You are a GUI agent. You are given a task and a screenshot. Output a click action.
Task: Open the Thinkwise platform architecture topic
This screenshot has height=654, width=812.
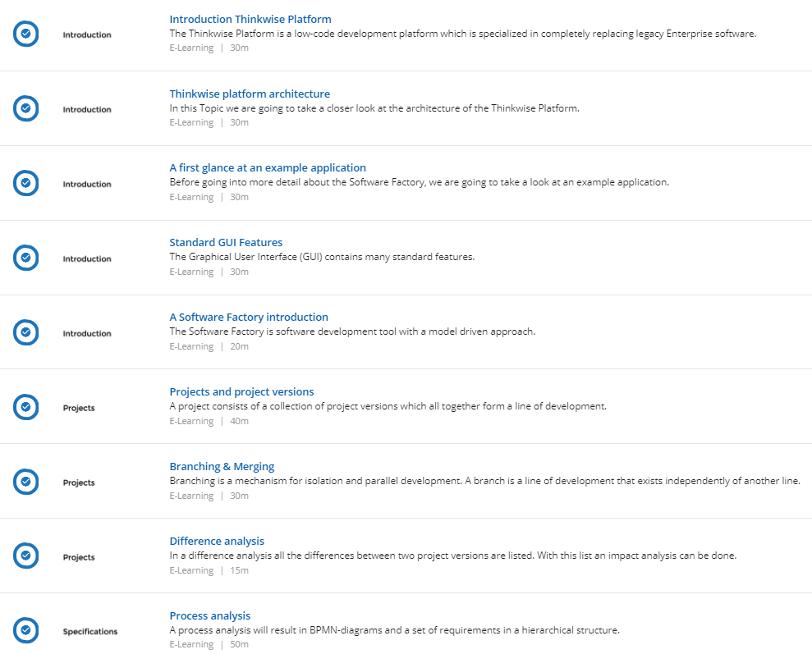250,94
